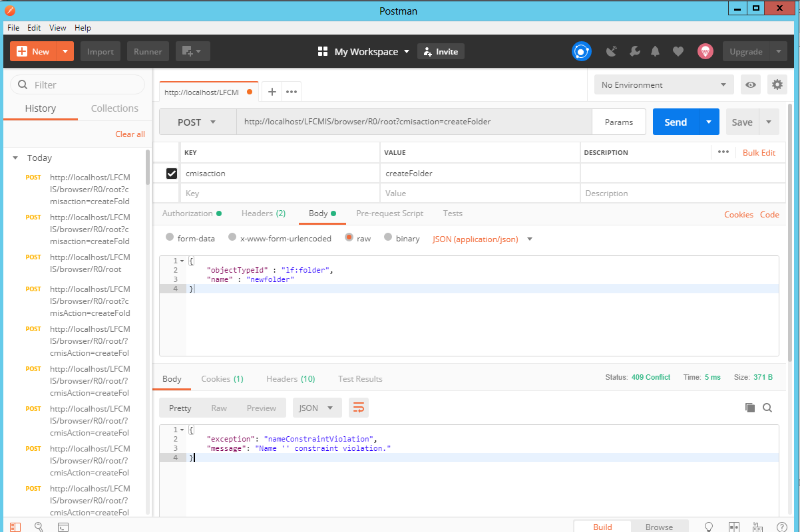
Task: Click the sync status icon in header
Action: pos(582,52)
